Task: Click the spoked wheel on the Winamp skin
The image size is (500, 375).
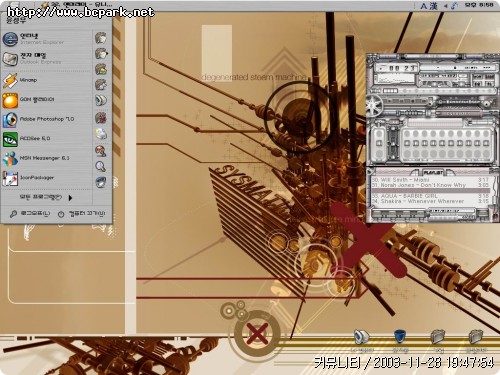Action: point(374,105)
